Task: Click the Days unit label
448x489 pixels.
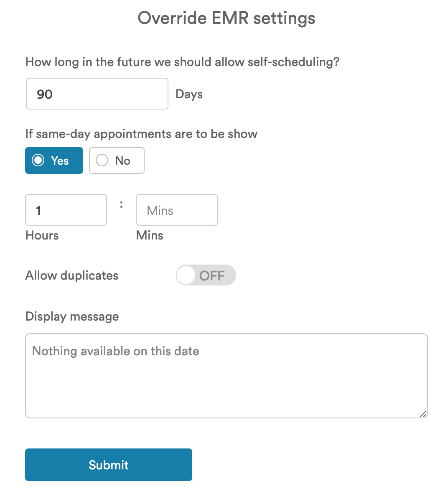Action: (189, 94)
